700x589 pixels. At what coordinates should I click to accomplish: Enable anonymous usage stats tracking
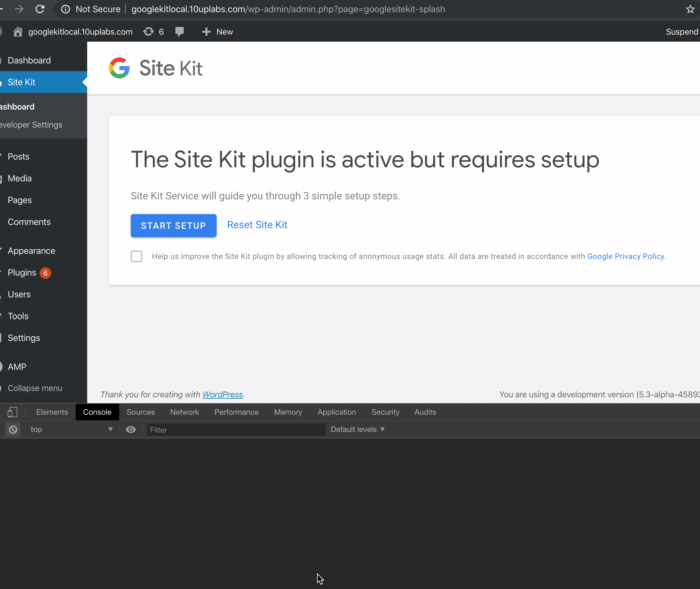tap(136, 256)
